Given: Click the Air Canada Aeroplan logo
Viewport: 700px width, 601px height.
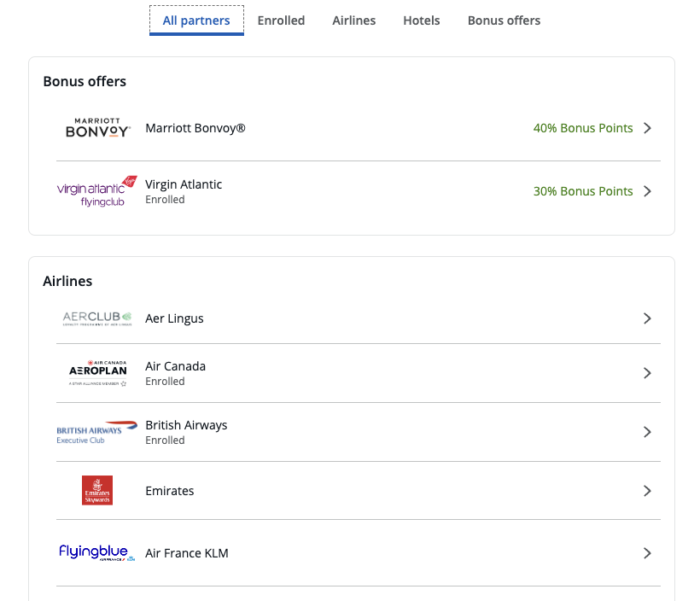Looking at the screenshot, I should tap(97, 373).
